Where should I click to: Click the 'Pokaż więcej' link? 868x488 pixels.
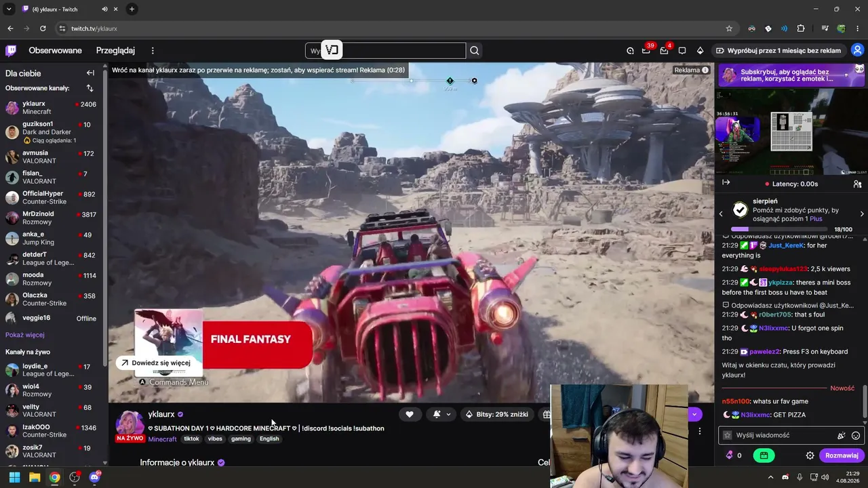[x=25, y=335]
